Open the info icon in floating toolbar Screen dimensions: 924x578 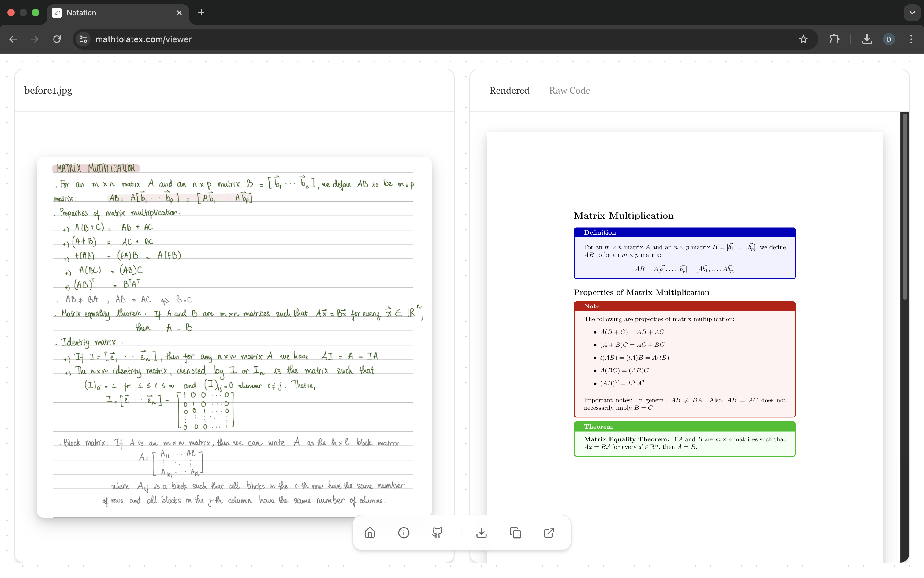tap(404, 532)
